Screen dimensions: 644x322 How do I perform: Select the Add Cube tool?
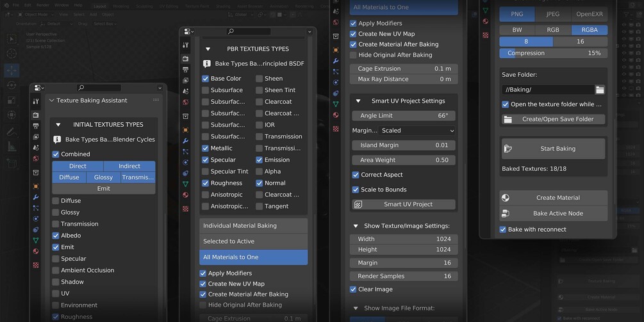[12, 163]
